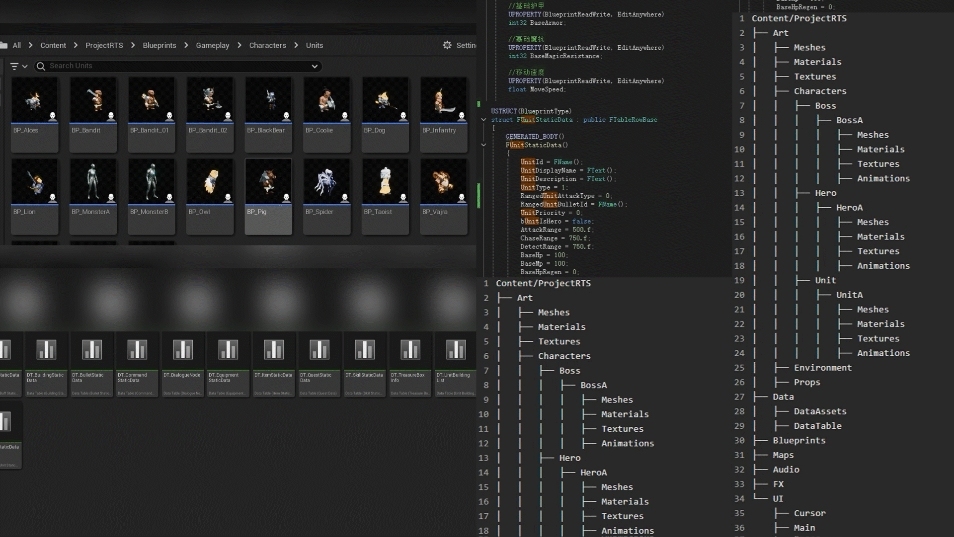Click the Environment row in the folder tree
The width and height of the screenshot is (954, 537).
tap(823, 367)
